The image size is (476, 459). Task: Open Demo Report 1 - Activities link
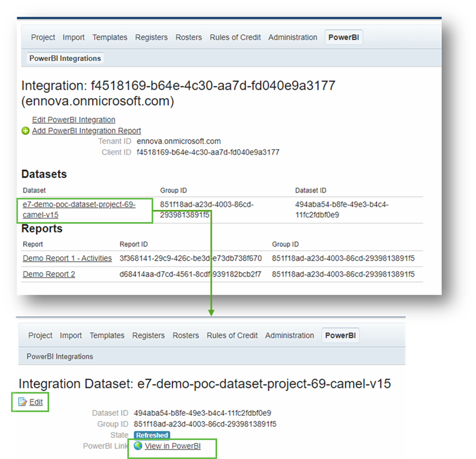pos(67,258)
